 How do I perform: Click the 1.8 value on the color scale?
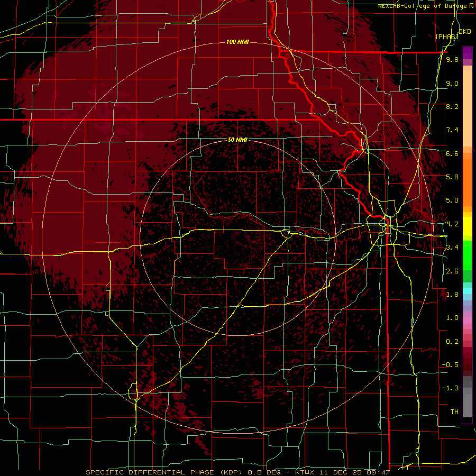point(452,295)
